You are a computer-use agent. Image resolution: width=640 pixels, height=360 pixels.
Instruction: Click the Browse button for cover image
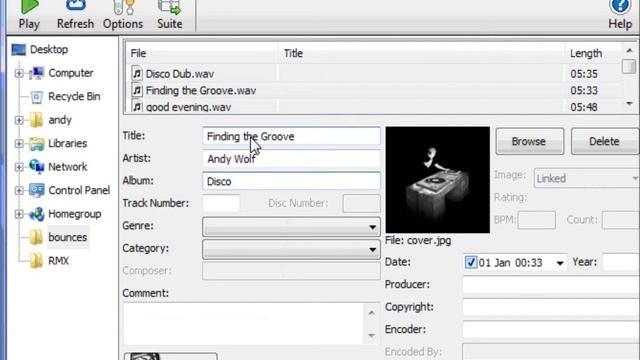click(x=529, y=141)
